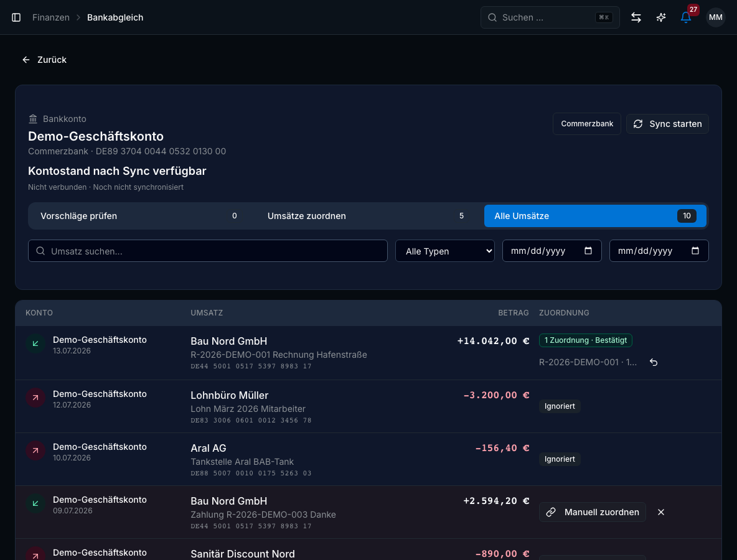Image resolution: width=737 pixels, height=560 pixels.
Task: Dismiss the +2.594,20 € transaction with X
Action: (661, 512)
